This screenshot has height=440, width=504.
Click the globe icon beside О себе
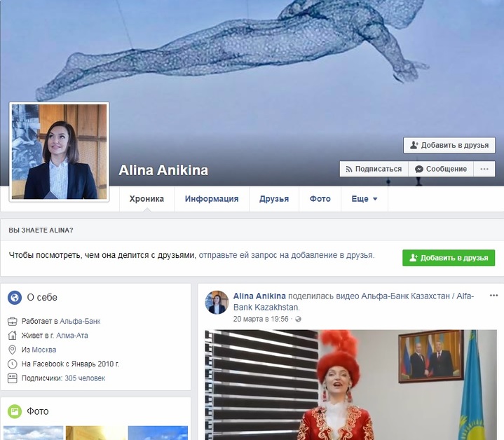pyautogui.click(x=15, y=297)
